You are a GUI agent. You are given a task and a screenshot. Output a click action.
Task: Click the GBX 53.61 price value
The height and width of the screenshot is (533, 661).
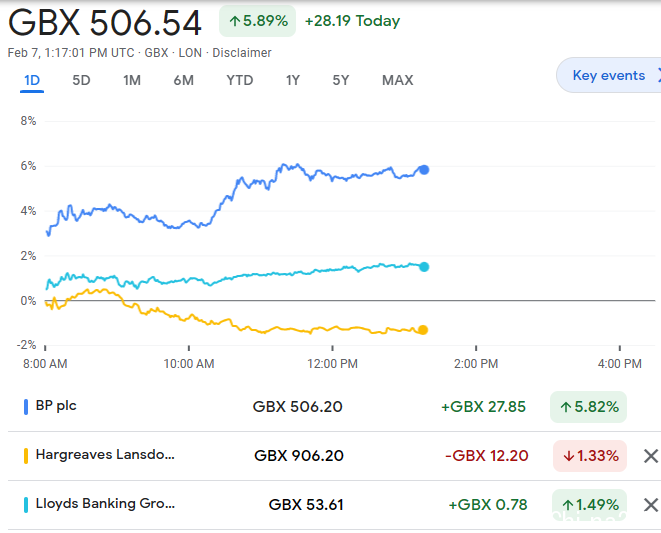(x=306, y=505)
